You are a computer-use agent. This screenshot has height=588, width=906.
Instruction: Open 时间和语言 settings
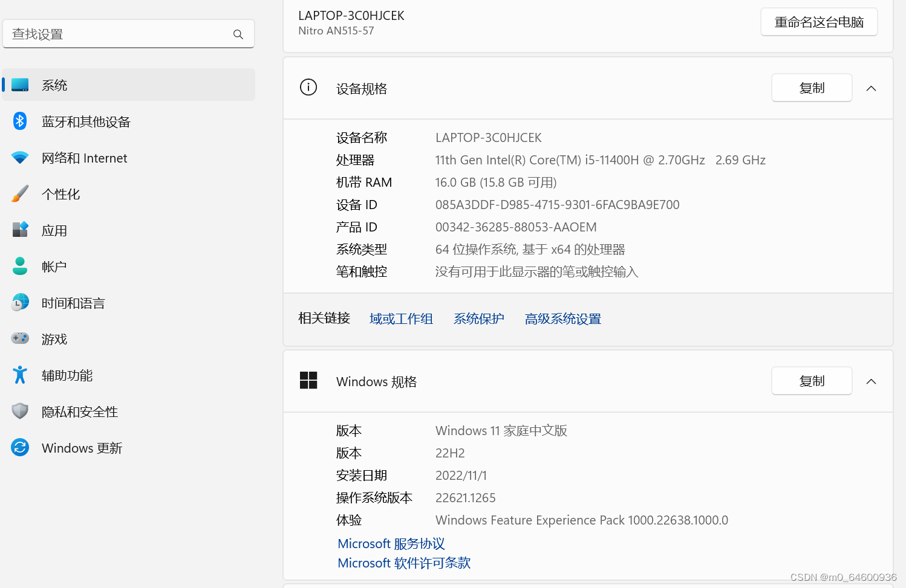(129, 302)
